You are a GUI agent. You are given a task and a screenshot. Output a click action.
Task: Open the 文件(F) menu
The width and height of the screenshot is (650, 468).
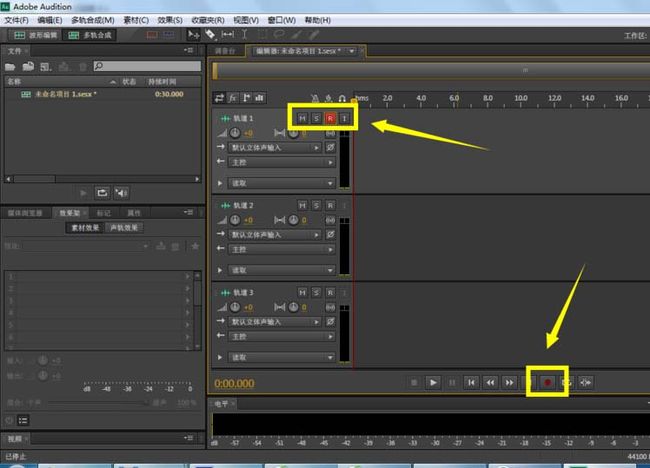(16, 20)
